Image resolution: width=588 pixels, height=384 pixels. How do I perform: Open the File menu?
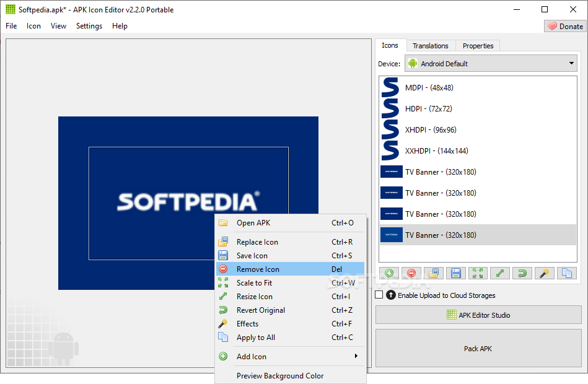pyautogui.click(x=11, y=26)
